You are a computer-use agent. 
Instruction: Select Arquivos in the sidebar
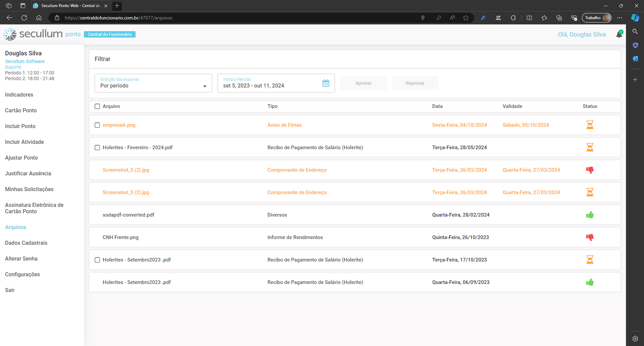coord(15,227)
